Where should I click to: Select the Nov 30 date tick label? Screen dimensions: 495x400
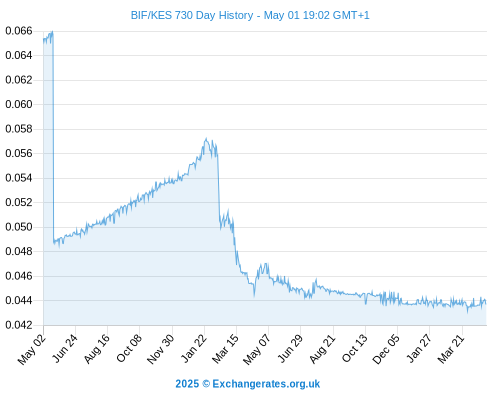tap(161, 349)
